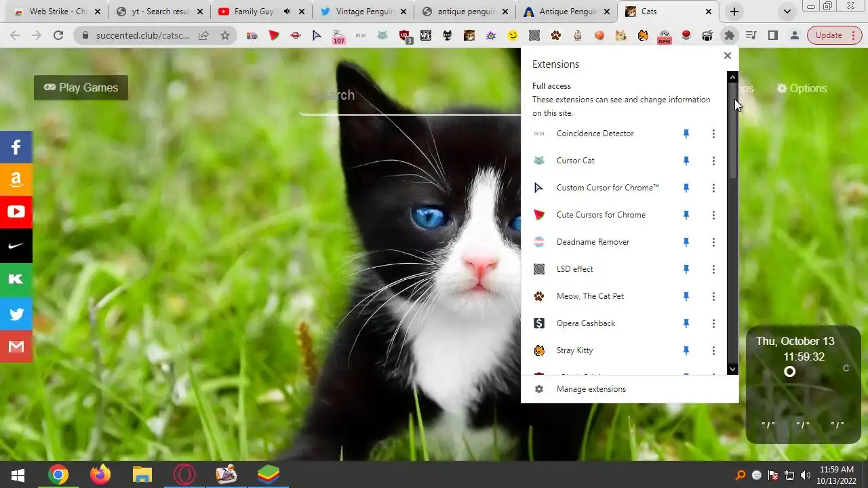The image size is (868, 488).
Task: Open more actions for Custom Cursor for Chrome
Action: 713,188
